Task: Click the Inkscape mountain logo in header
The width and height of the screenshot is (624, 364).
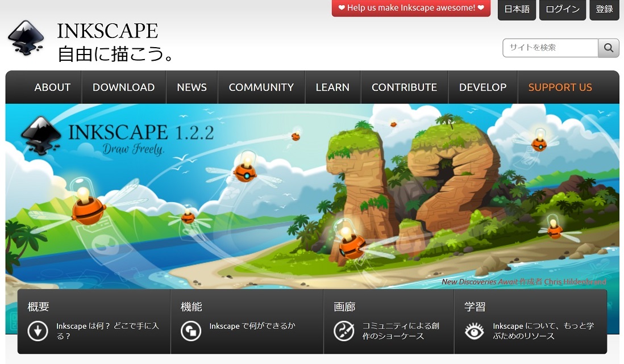Action: 26,38
